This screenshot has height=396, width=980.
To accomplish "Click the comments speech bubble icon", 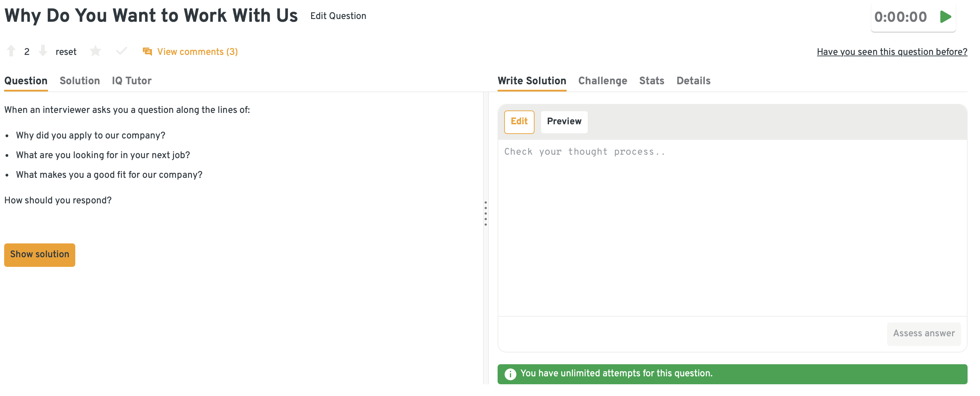I will (147, 51).
